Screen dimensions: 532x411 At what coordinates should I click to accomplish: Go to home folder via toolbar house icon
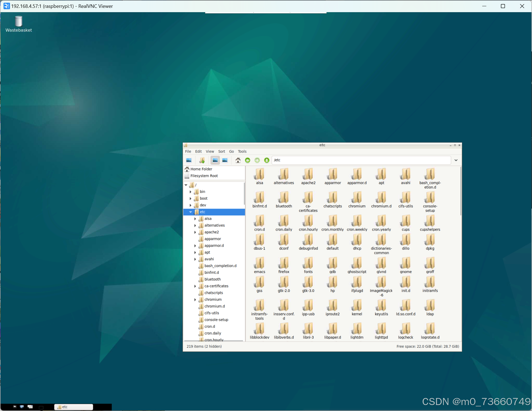[x=238, y=160]
